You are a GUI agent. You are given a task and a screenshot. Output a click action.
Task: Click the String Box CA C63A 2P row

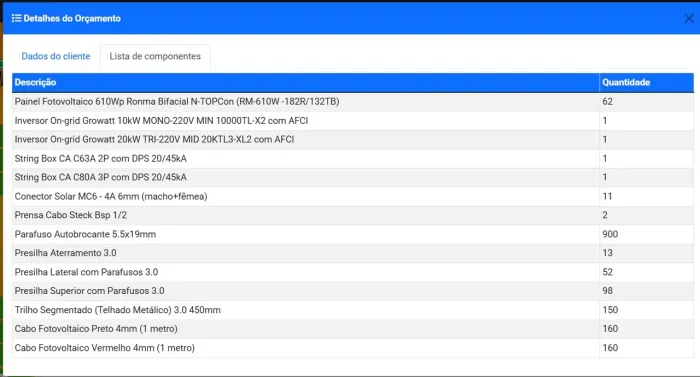coord(353,159)
